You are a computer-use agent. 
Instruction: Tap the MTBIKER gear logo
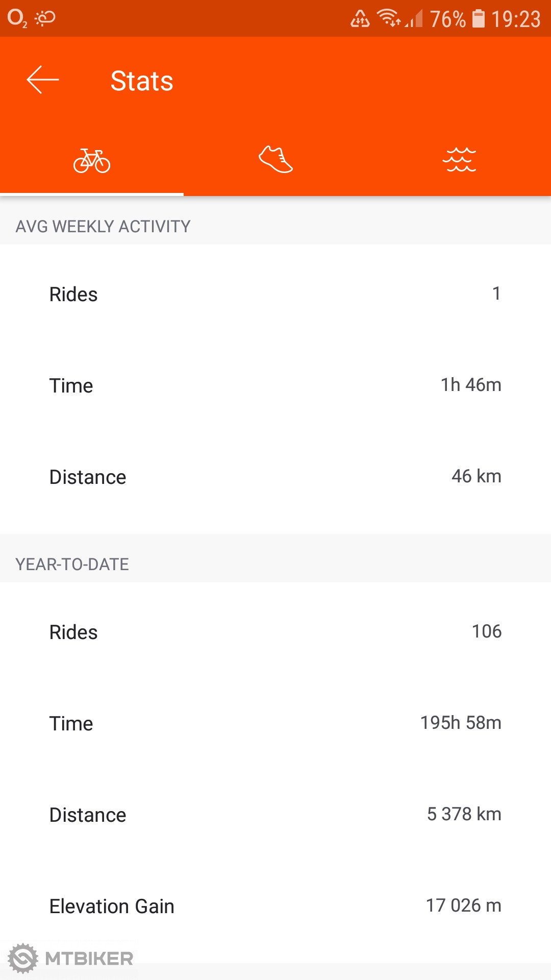pyautogui.click(x=23, y=959)
